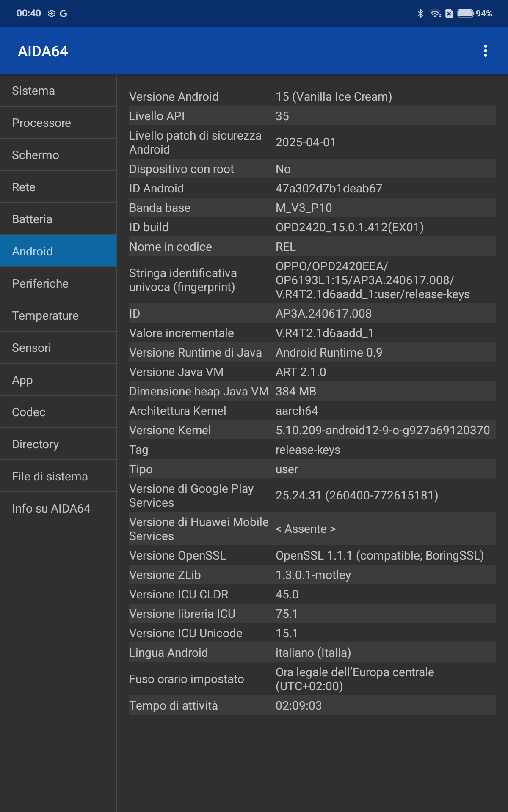Open File di sistema section
The image size is (508, 812).
pos(58,476)
